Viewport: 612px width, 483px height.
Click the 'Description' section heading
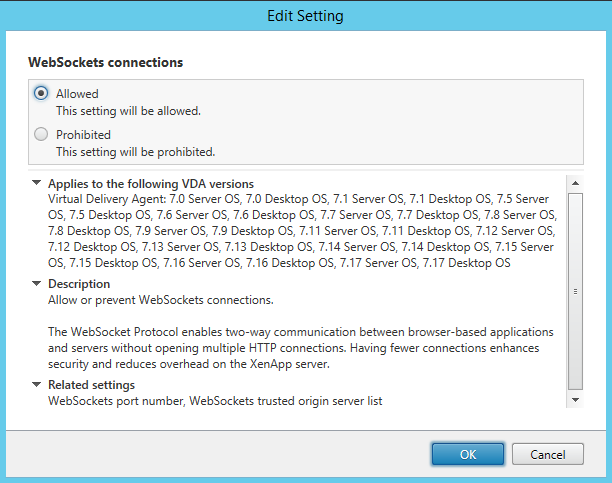point(79,284)
